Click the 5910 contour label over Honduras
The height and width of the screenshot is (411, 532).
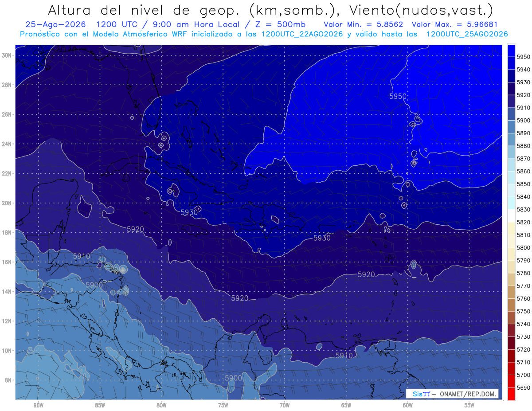point(82,256)
